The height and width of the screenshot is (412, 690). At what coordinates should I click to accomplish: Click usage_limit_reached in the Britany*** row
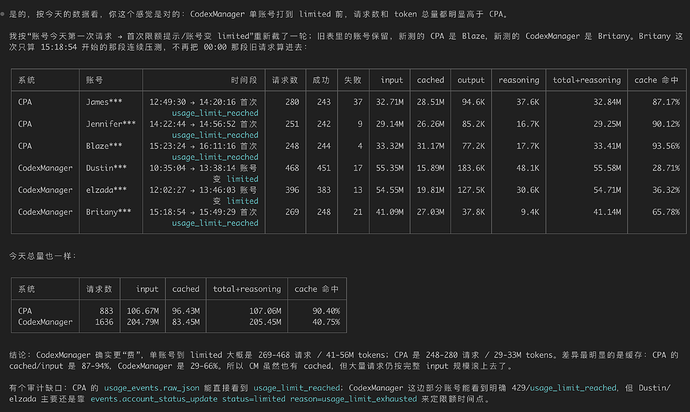click(215, 223)
